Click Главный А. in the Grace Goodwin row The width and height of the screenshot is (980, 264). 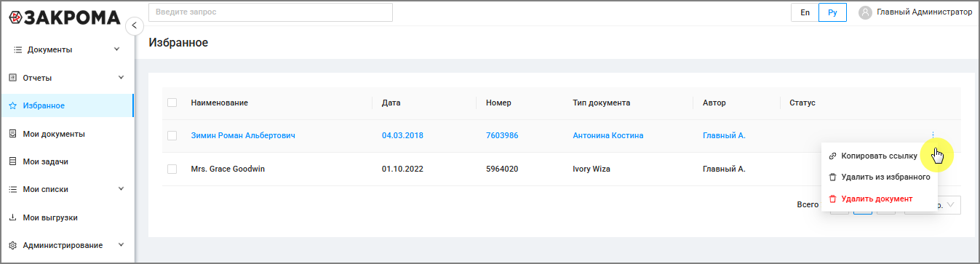(x=724, y=169)
